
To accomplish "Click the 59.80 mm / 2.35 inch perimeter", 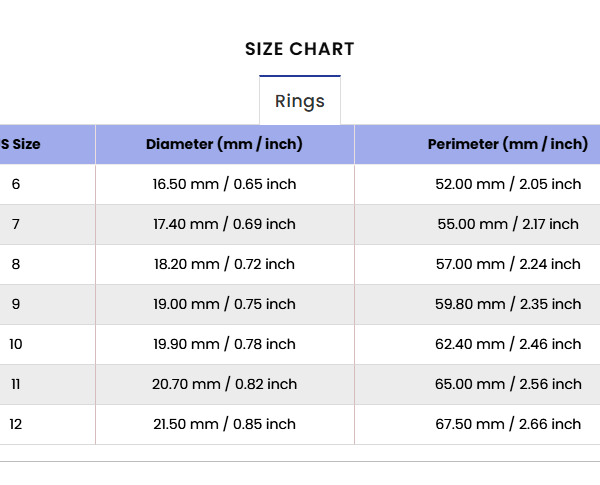I will coord(508,304).
